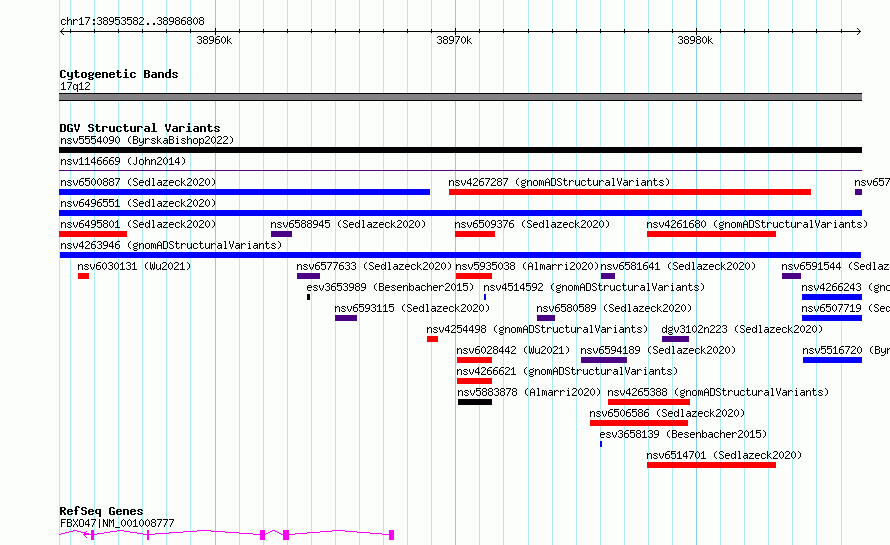Select the purple nsv6591544 variant bar

[791, 276]
